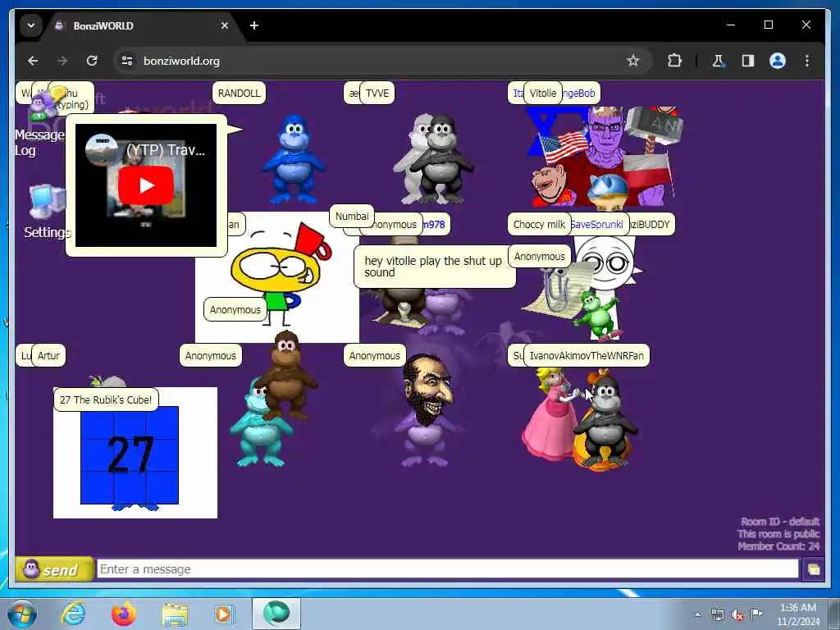The image size is (840, 630).
Task: Open the Chrome profile avatar
Action: click(x=778, y=61)
